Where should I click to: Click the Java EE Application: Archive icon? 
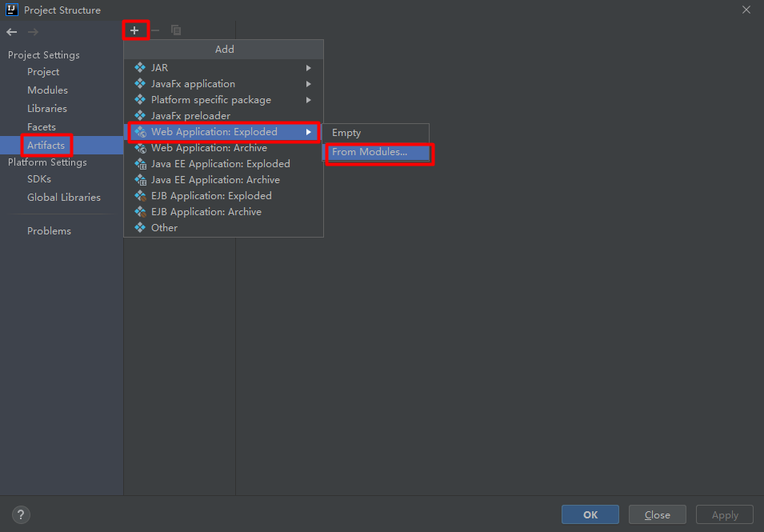point(140,180)
